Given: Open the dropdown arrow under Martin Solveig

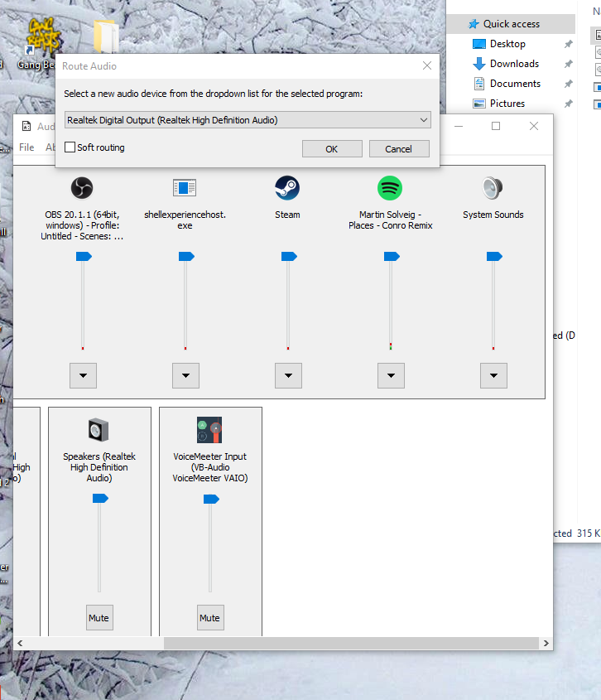Looking at the screenshot, I should (391, 375).
